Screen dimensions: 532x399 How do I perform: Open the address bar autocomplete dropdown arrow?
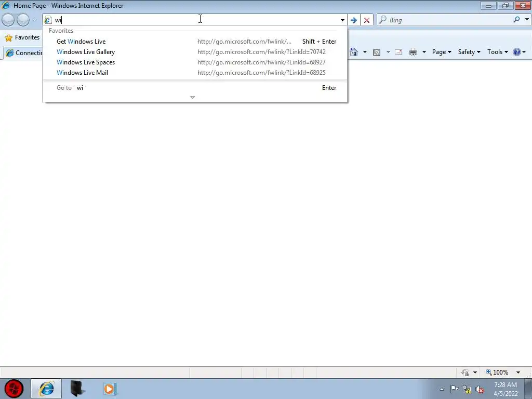click(x=342, y=20)
